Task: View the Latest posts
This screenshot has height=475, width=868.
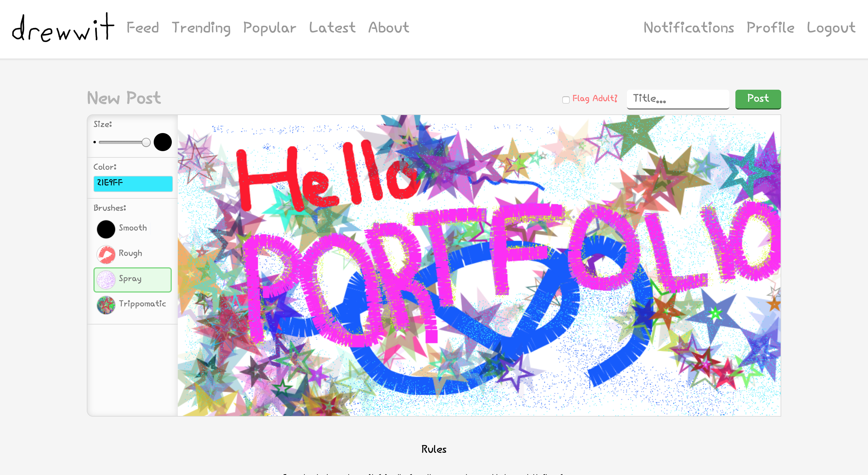Action: [x=332, y=28]
